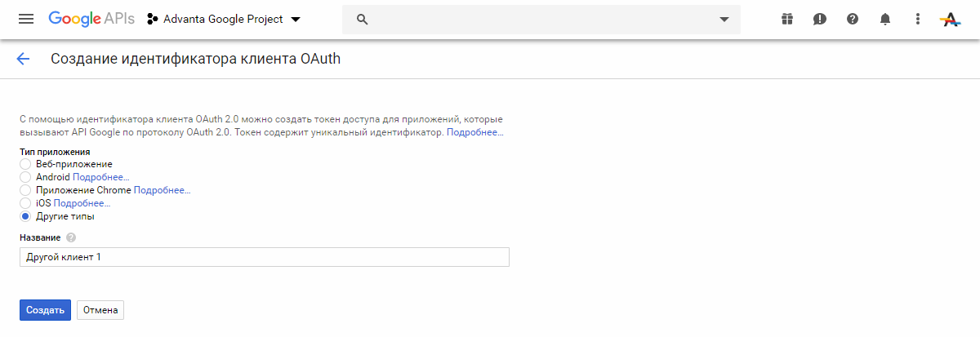The width and height of the screenshot is (980, 337).
Task: Click the Отмена button
Action: 100,310
